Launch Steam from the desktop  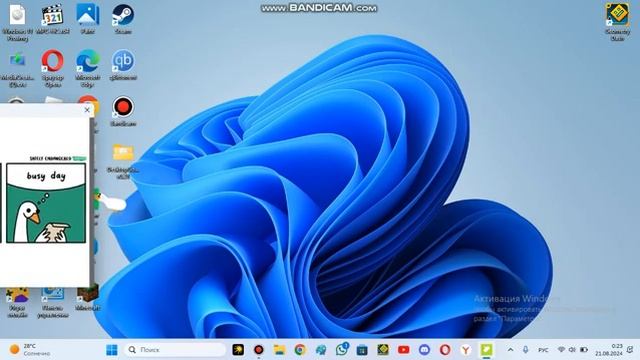coord(123,18)
